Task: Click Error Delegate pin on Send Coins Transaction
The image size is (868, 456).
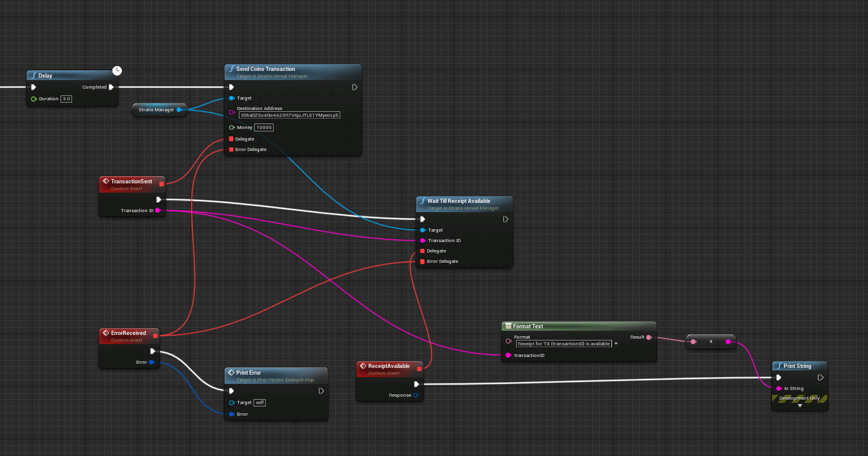Action: (x=231, y=149)
